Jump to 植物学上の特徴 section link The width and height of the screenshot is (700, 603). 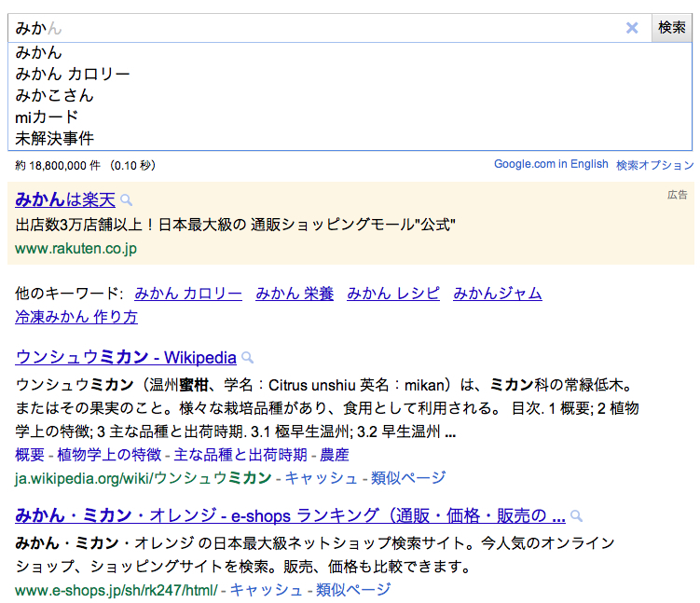point(109,455)
